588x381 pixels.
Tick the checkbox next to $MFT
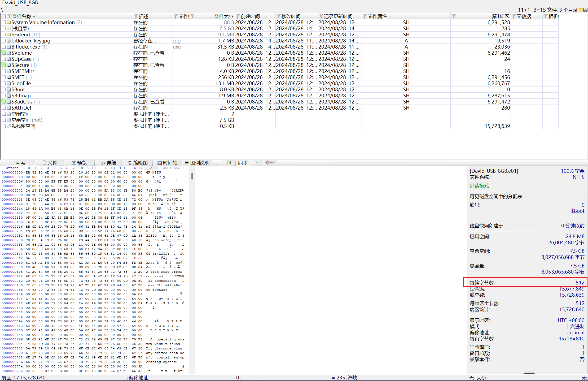4,77
